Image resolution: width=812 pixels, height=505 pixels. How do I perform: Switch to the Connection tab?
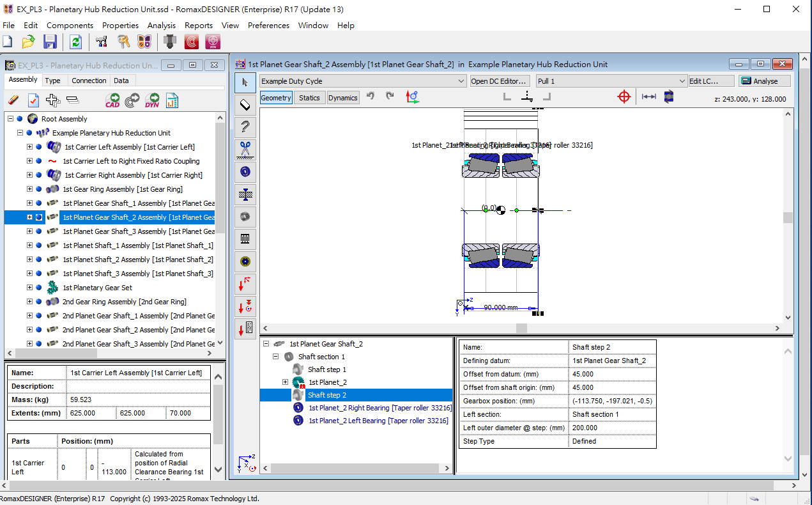89,81
